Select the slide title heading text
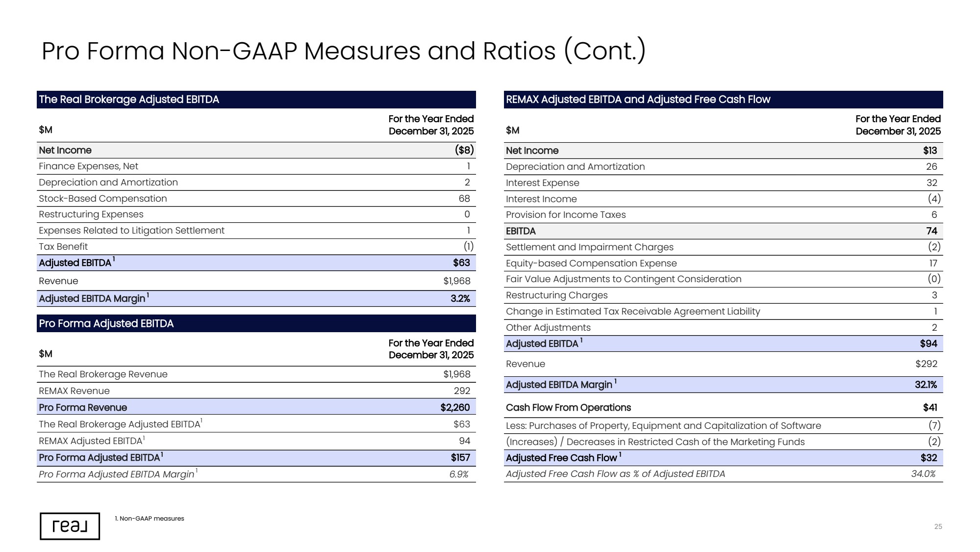Screen dimensions: 980x552 point(344,51)
